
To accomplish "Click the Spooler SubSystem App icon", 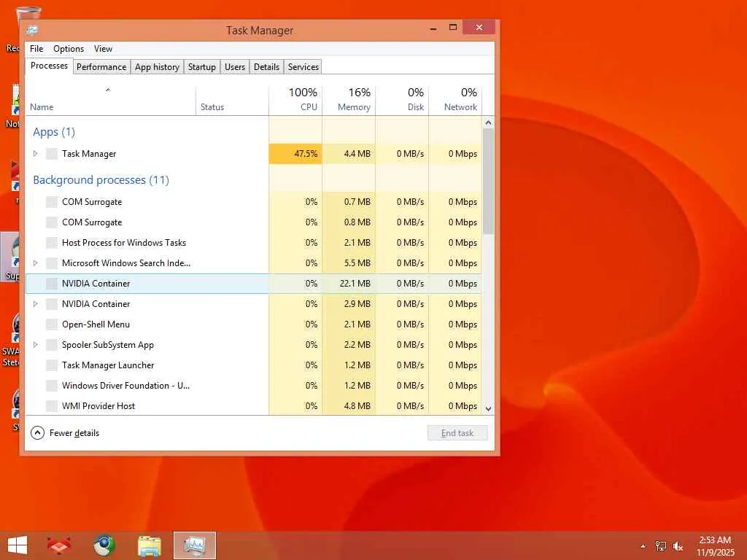I will click(x=52, y=345).
